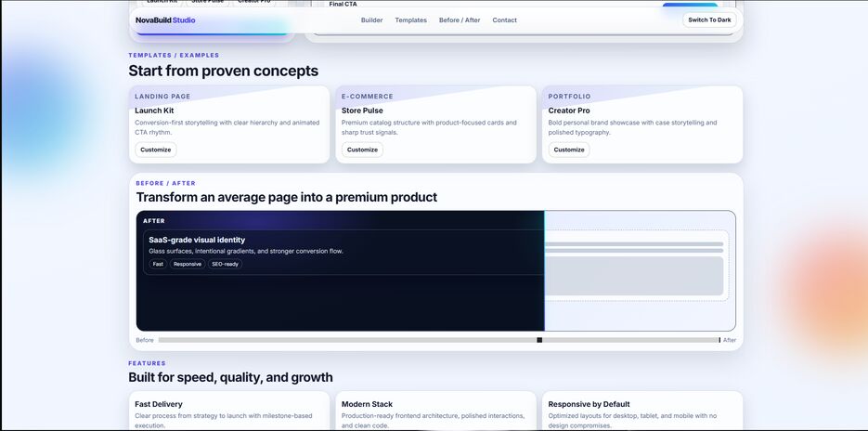Click the AFTER label in comparison panel
The image size is (868, 431).
pos(154,220)
